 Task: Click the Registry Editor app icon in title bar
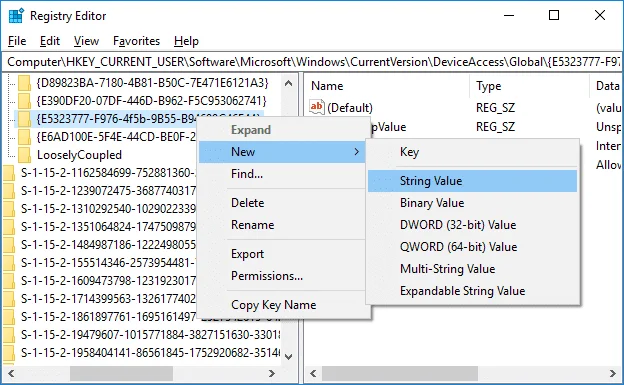point(16,16)
